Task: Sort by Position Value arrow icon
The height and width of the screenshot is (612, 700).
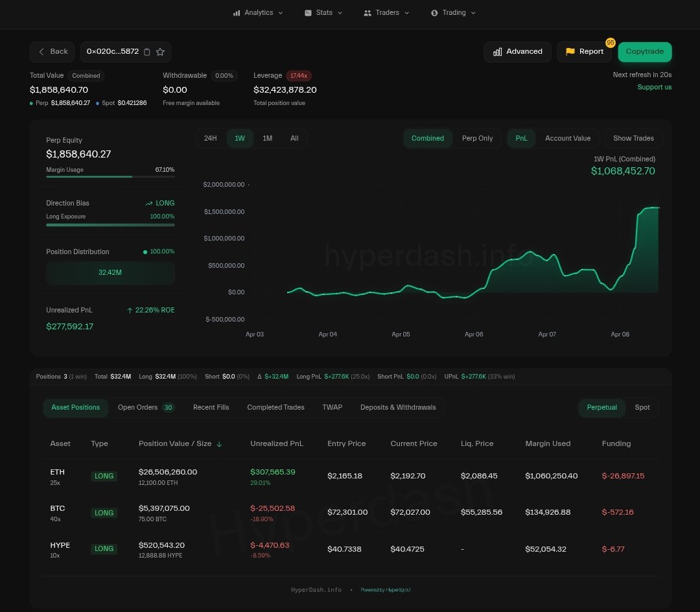Action: tap(219, 444)
